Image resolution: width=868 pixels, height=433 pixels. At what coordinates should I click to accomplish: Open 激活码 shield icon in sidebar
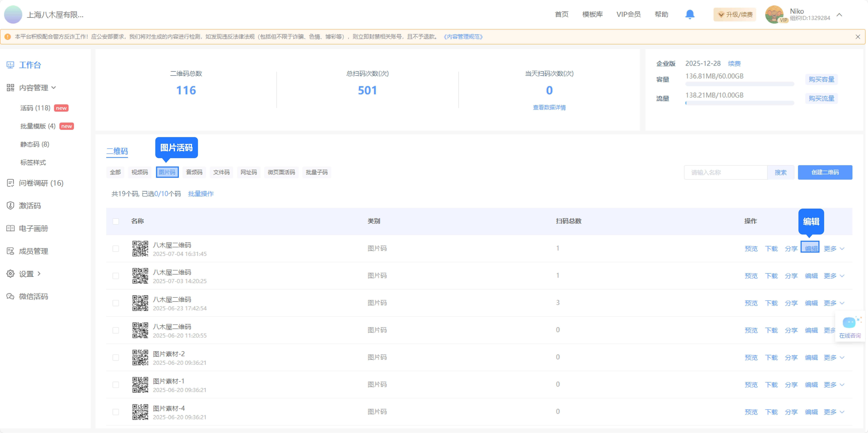tap(10, 206)
